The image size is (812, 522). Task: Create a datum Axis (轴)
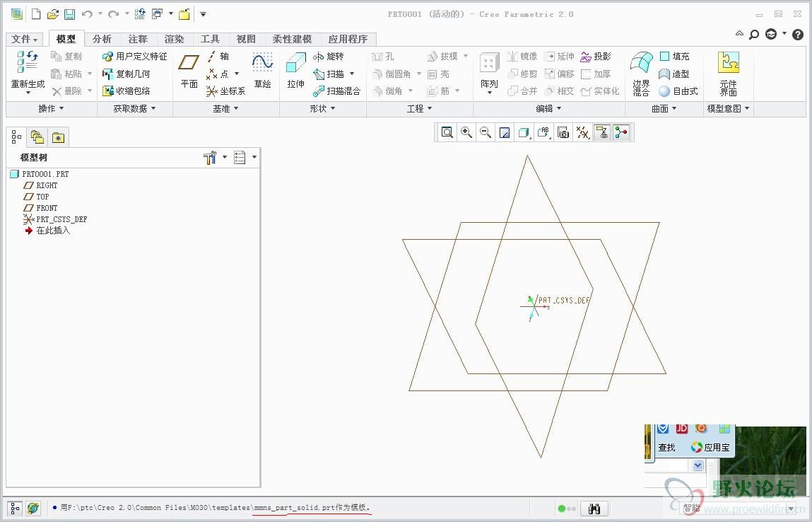218,57
